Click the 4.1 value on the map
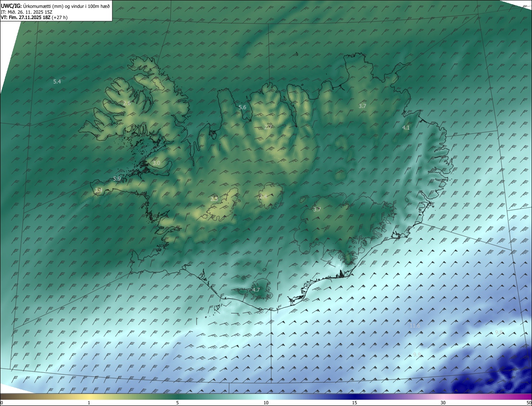The height and width of the screenshot is (406, 532). (x=406, y=128)
